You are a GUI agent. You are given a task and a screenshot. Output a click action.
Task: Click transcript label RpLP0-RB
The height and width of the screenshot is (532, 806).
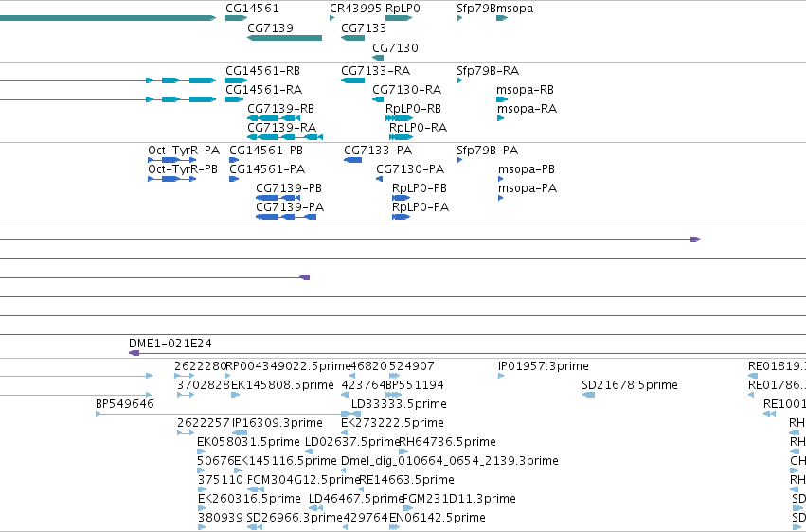click(413, 108)
